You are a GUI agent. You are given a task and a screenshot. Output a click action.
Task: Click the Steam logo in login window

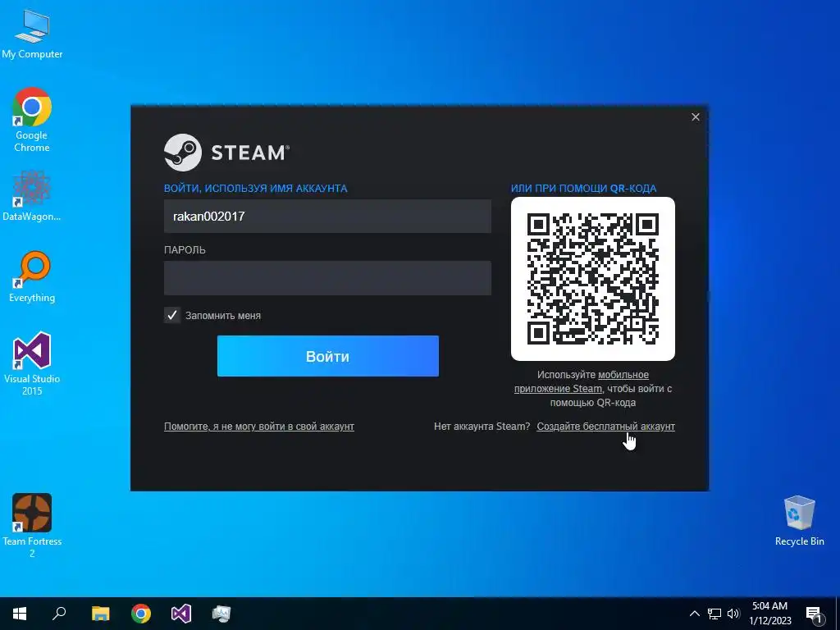coord(227,153)
